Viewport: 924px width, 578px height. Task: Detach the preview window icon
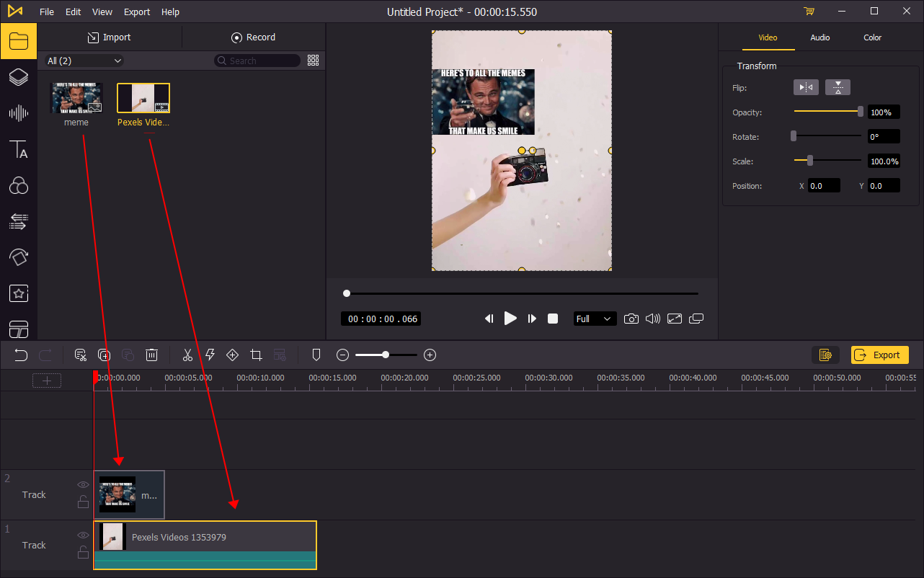pos(696,319)
